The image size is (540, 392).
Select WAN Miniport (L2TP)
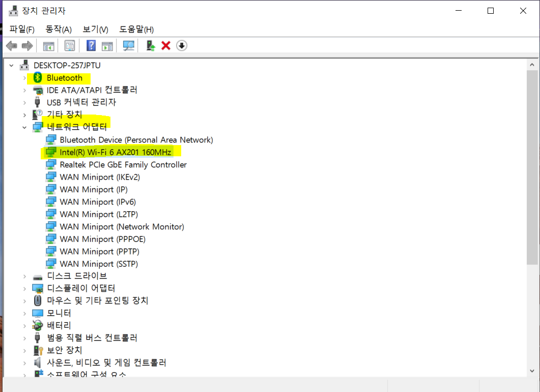pos(99,214)
